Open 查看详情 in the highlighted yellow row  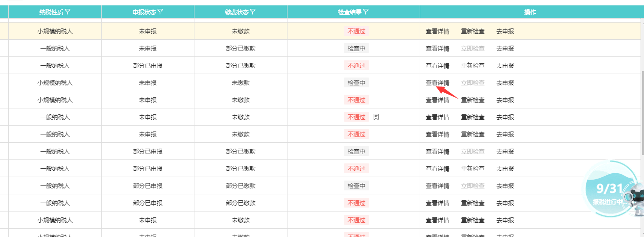437,31
